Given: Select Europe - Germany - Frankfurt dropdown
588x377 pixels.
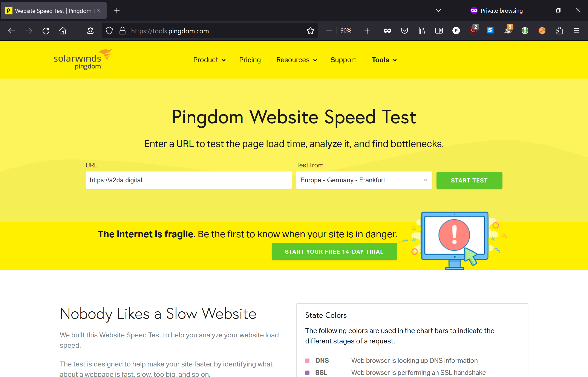Looking at the screenshot, I should point(364,180).
